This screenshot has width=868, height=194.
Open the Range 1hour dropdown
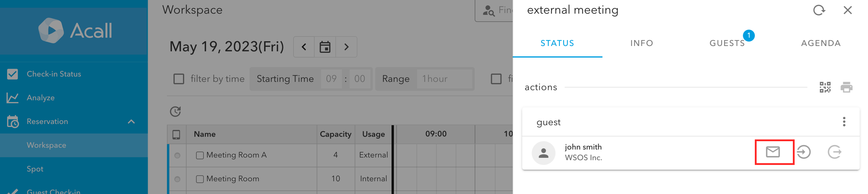(444, 79)
